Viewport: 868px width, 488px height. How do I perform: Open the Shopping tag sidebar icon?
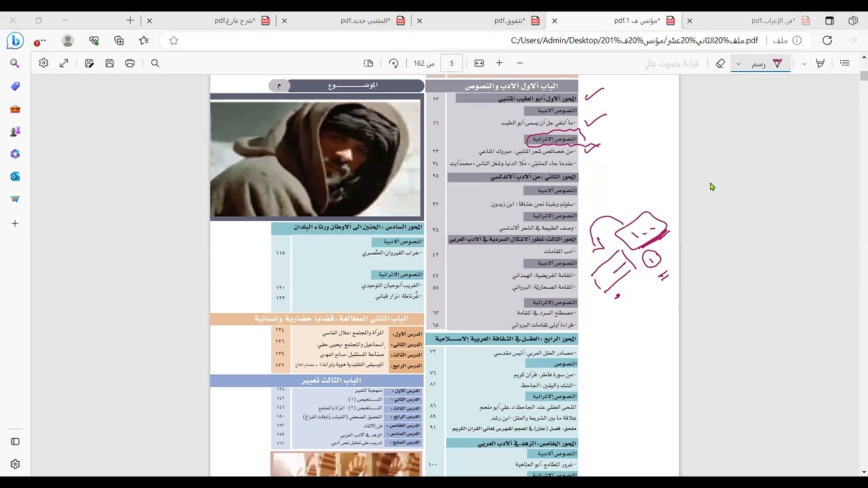point(15,86)
